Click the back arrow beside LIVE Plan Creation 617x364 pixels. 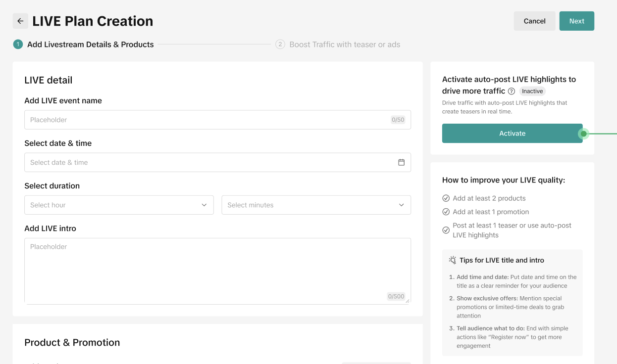point(20,21)
